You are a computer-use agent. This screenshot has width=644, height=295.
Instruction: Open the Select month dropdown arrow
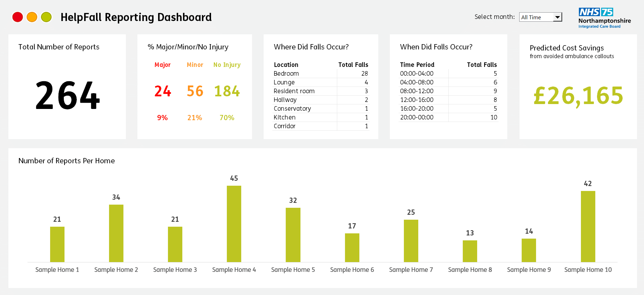(x=557, y=17)
